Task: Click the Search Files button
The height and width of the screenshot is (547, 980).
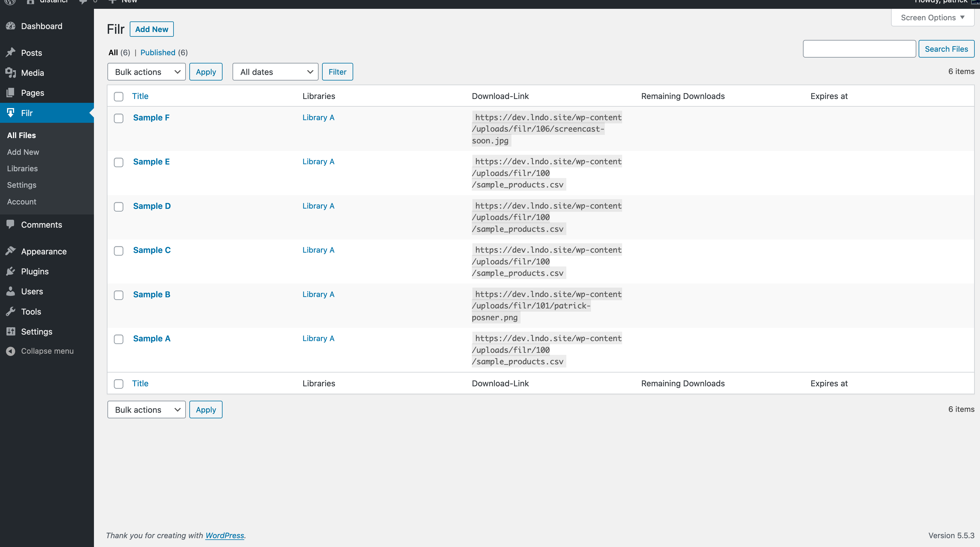Action: (946, 49)
